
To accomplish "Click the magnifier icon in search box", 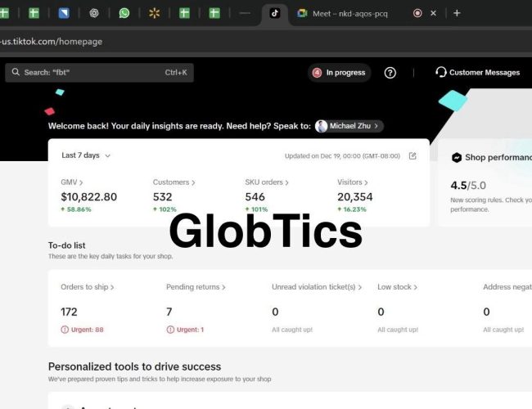I will point(16,72).
